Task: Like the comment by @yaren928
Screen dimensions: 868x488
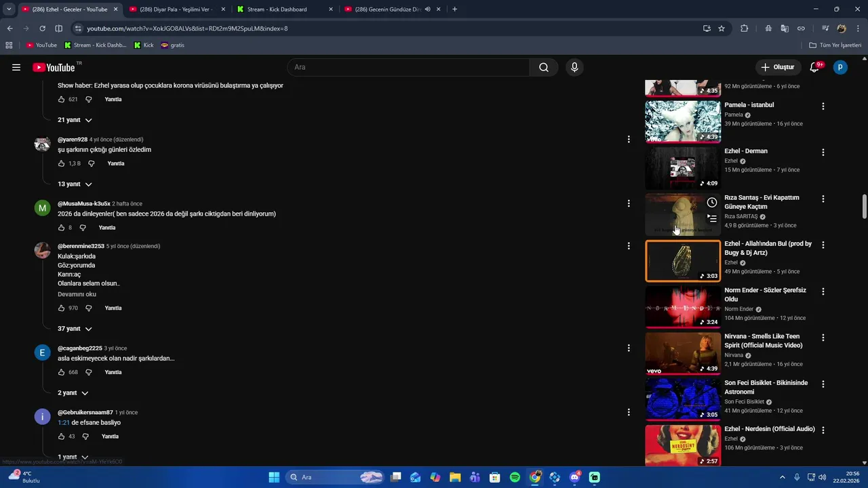Action: point(62,163)
